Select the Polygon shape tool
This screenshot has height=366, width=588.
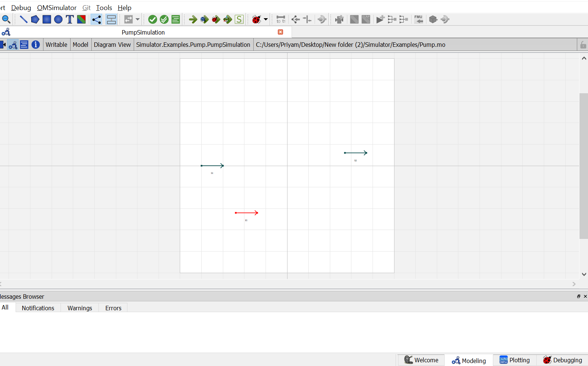35,19
